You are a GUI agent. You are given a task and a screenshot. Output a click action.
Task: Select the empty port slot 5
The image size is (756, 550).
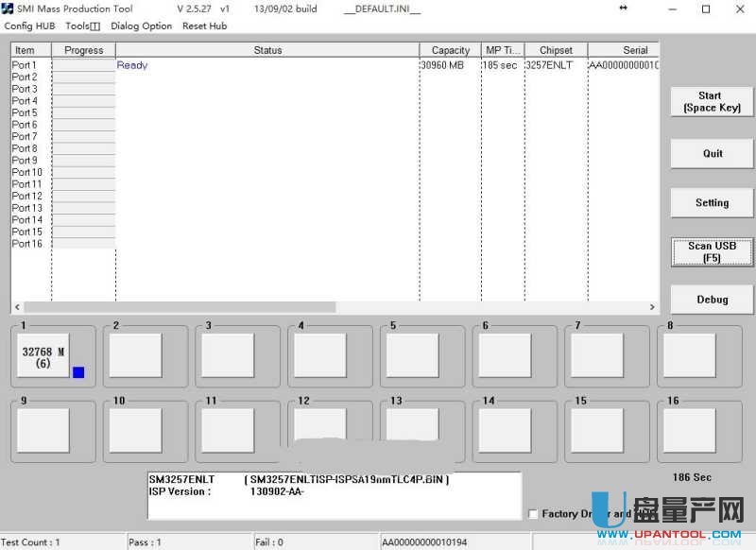pos(412,355)
